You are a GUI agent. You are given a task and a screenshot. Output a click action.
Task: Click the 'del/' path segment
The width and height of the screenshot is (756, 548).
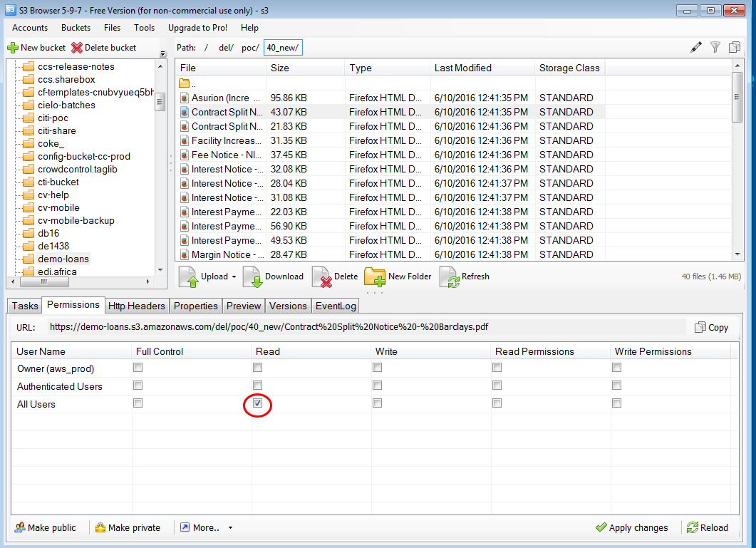point(226,48)
